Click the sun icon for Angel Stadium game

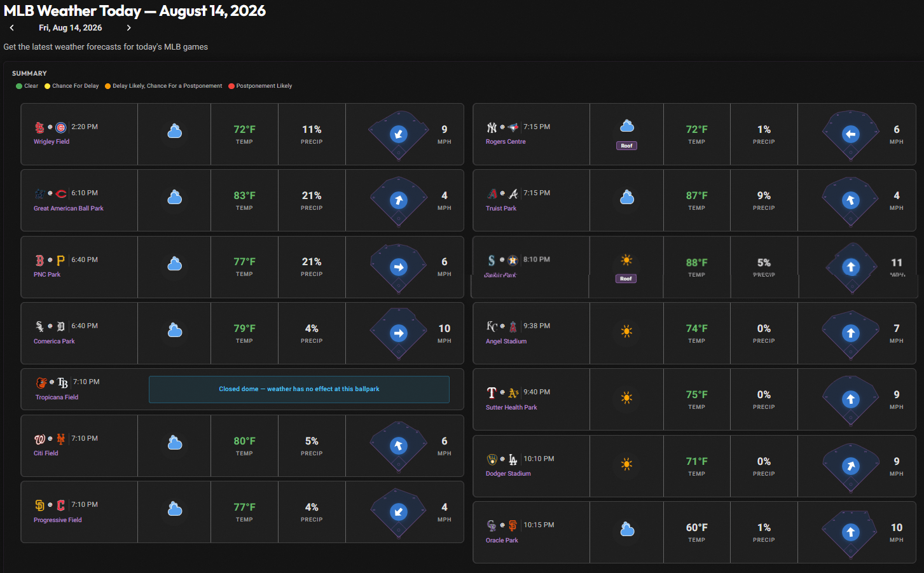coord(626,331)
